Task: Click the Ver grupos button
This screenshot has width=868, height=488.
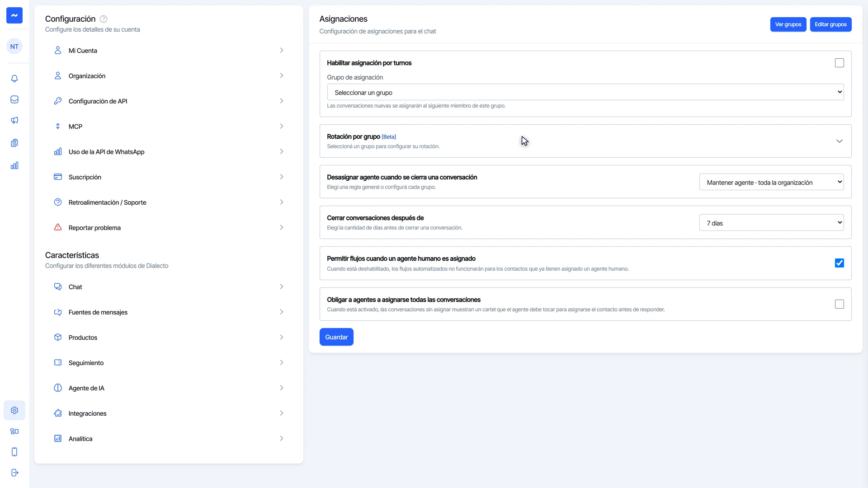Action: 788,24
